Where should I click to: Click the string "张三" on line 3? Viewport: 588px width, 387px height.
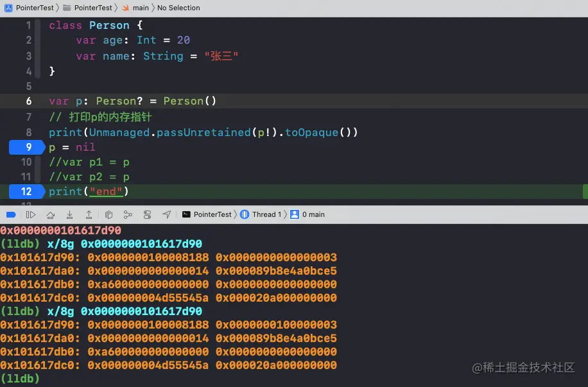pos(221,56)
